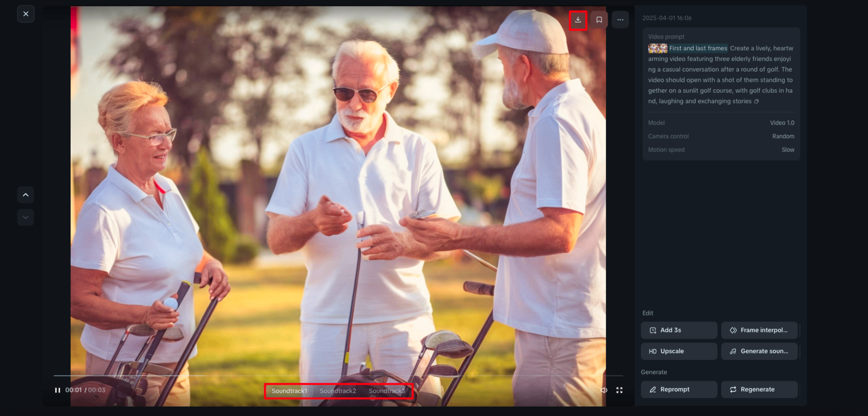
Task: Click the video progress bar
Action: coord(337,376)
